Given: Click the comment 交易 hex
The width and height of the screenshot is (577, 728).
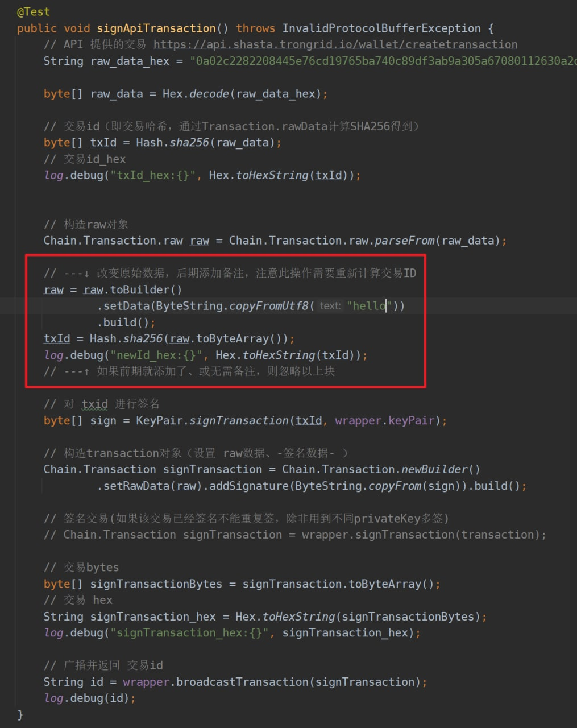Looking at the screenshot, I should pyautogui.click(x=78, y=600).
